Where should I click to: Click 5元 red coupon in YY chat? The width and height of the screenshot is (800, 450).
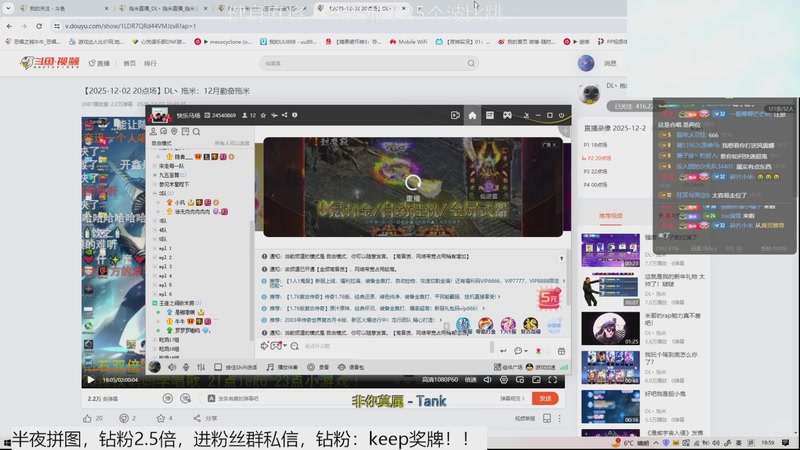[x=549, y=298]
